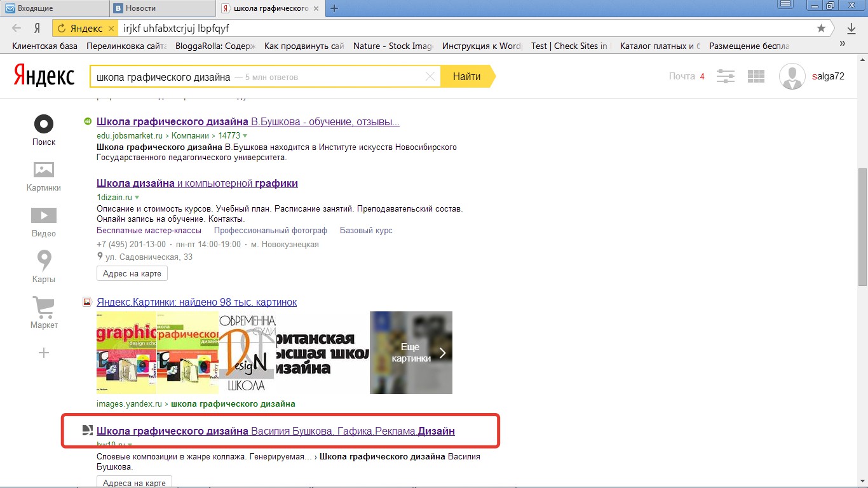Switch to the Входящие tab
This screenshot has width=868, height=488.
pos(53,8)
